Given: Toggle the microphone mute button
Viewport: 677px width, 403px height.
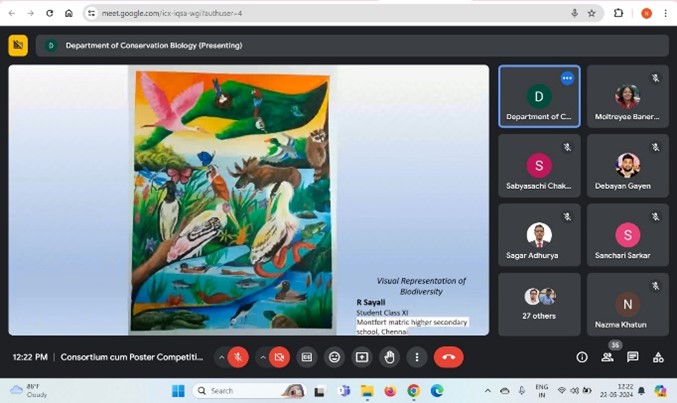Looking at the screenshot, I should [238, 357].
